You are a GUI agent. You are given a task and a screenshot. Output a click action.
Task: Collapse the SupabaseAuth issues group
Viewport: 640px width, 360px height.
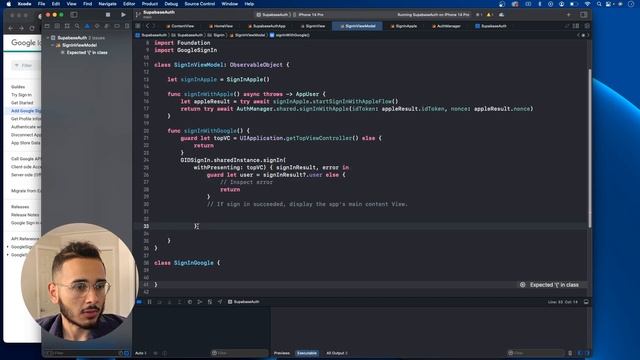pos(48,38)
